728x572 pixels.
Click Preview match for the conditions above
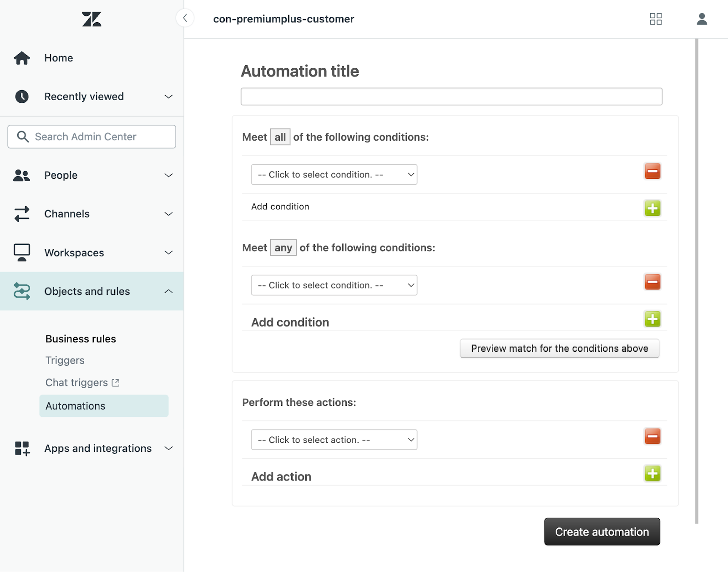pos(559,349)
